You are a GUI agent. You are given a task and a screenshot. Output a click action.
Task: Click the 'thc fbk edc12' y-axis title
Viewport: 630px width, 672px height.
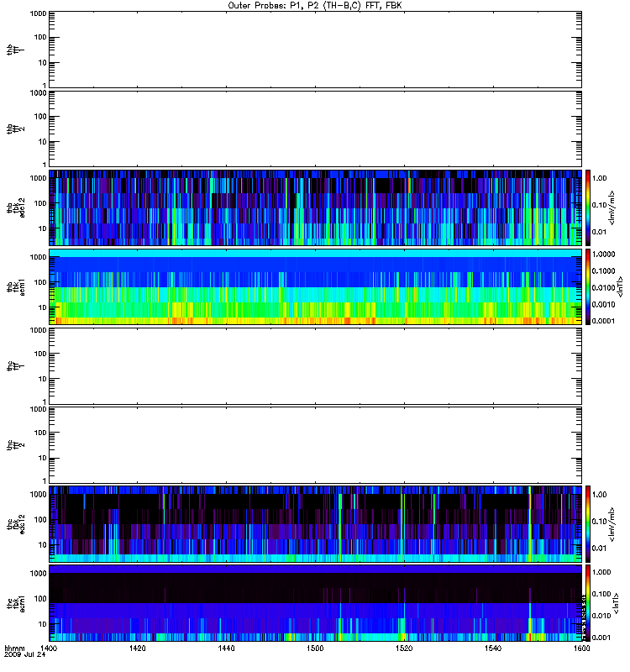point(16,523)
